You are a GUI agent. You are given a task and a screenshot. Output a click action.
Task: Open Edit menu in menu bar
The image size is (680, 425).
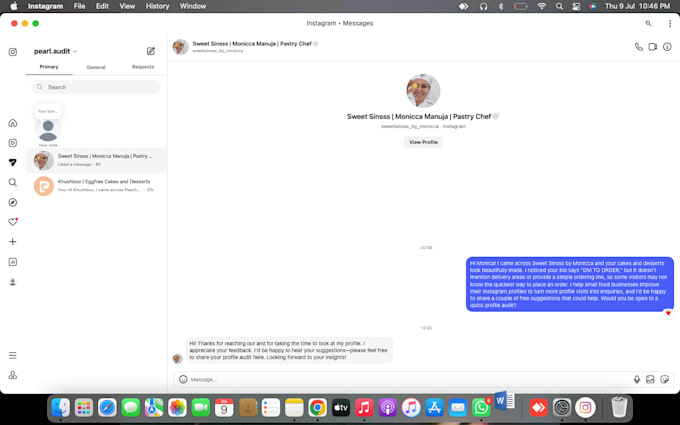tap(102, 6)
